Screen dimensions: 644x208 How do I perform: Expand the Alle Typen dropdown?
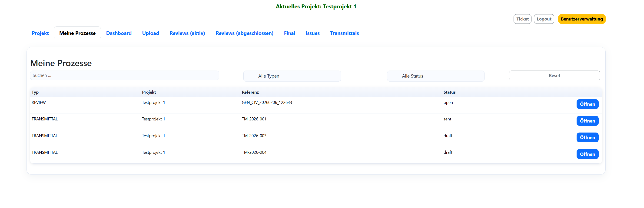point(292,76)
